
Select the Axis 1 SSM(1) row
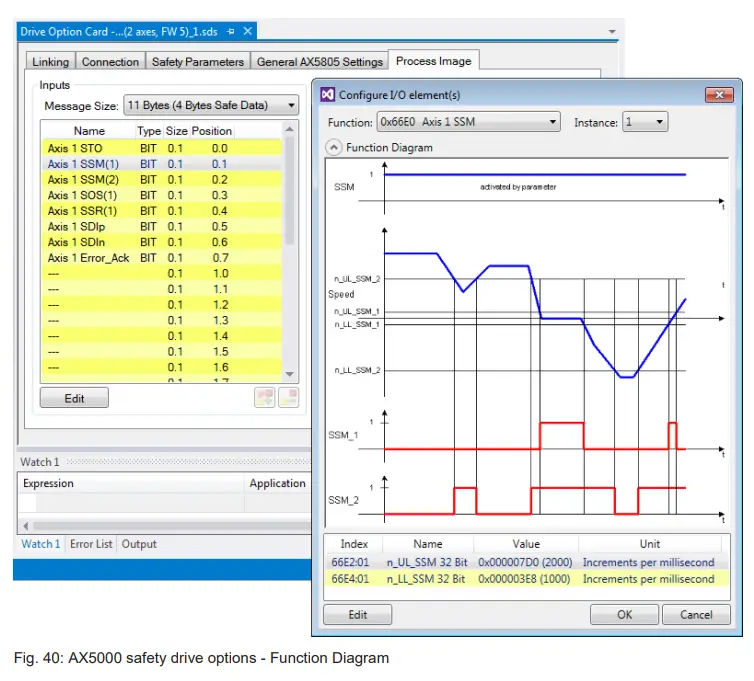tap(162, 164)
